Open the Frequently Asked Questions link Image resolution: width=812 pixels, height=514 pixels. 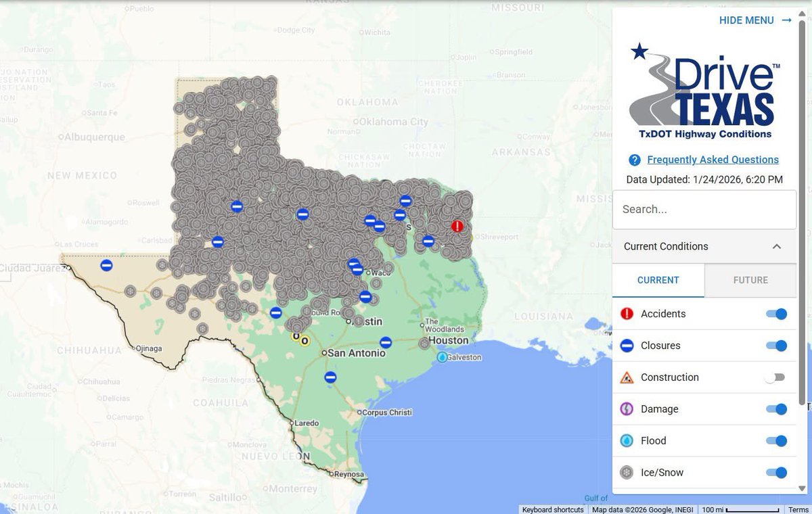pos(713,160)
